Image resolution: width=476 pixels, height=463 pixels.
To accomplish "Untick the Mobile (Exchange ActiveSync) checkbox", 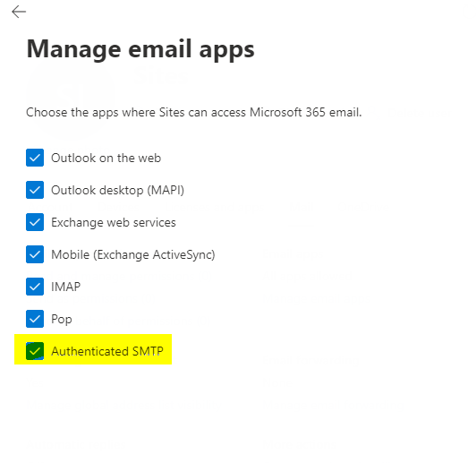I will 35,254.
